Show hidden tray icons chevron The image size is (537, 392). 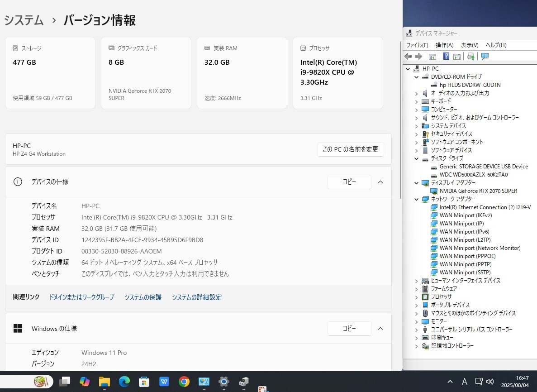pos(450,382)
